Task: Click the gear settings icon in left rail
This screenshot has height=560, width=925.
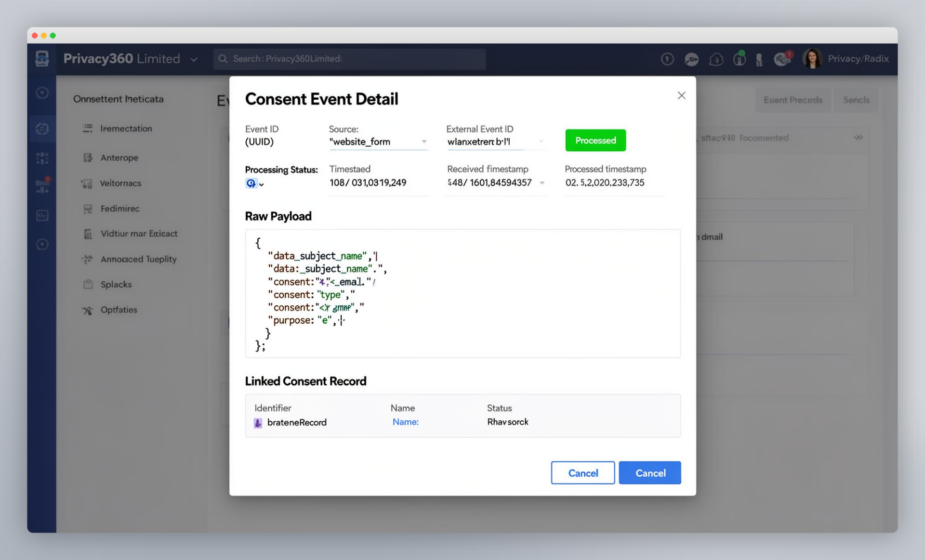Action: tap(42, 129)
